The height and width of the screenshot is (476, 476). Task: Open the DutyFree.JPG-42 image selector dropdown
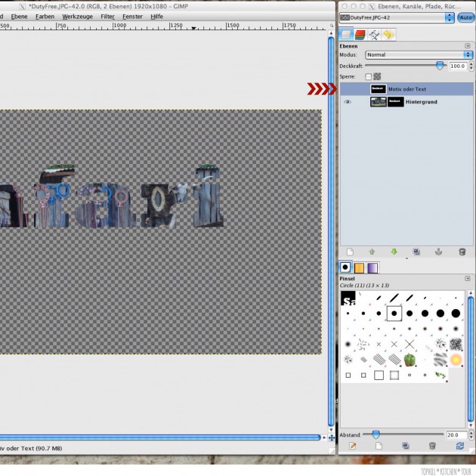point(397,17)
